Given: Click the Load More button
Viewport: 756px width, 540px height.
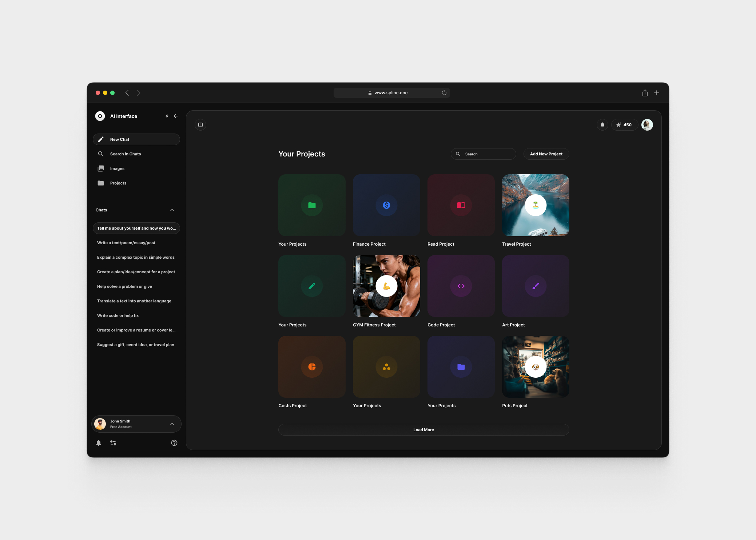Looking at the screenshot, I should pyautogui.click(x=424, y=430).
